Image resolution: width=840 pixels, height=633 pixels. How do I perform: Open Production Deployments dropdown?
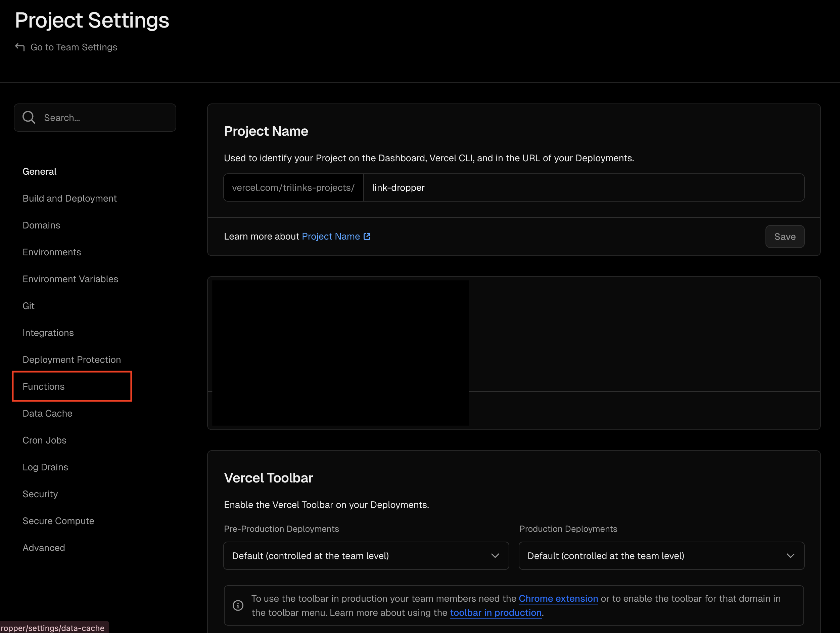pos(661,555)
